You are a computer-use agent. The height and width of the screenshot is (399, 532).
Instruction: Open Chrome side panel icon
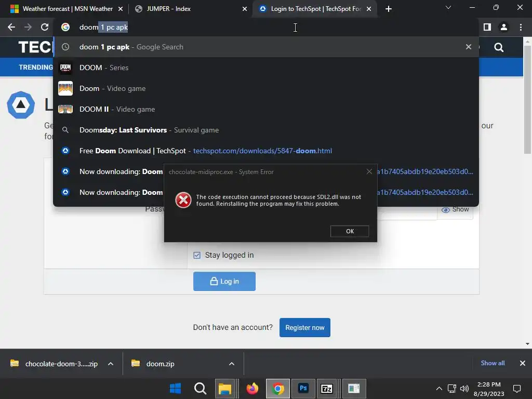click(x=487, y=27)
